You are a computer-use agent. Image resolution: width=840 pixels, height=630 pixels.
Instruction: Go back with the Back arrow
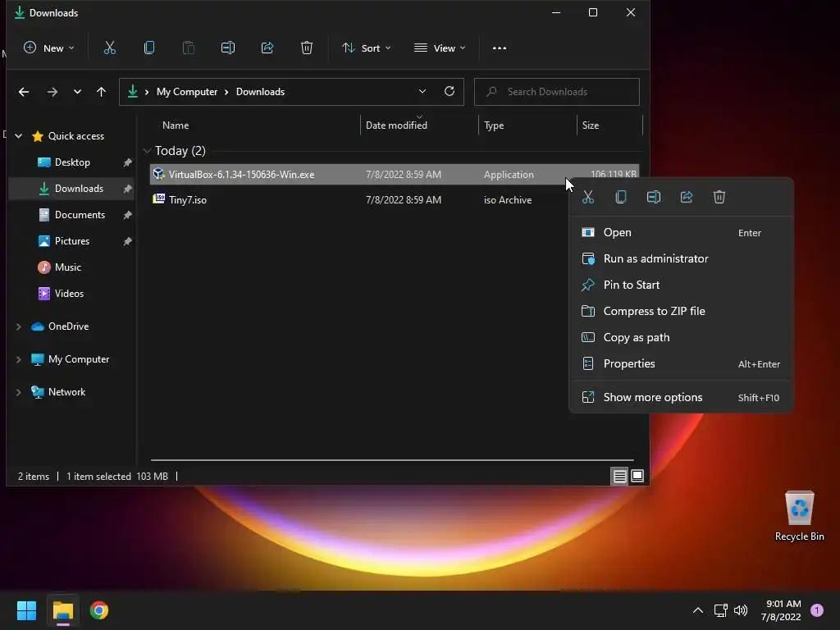tap(24, 92)
